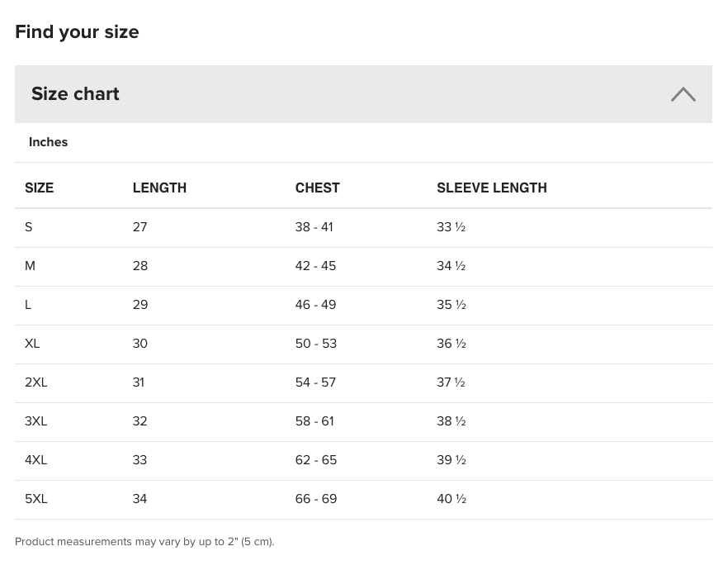Select the L size row label
The image size is (728, 570).
(x=28, y=305)
